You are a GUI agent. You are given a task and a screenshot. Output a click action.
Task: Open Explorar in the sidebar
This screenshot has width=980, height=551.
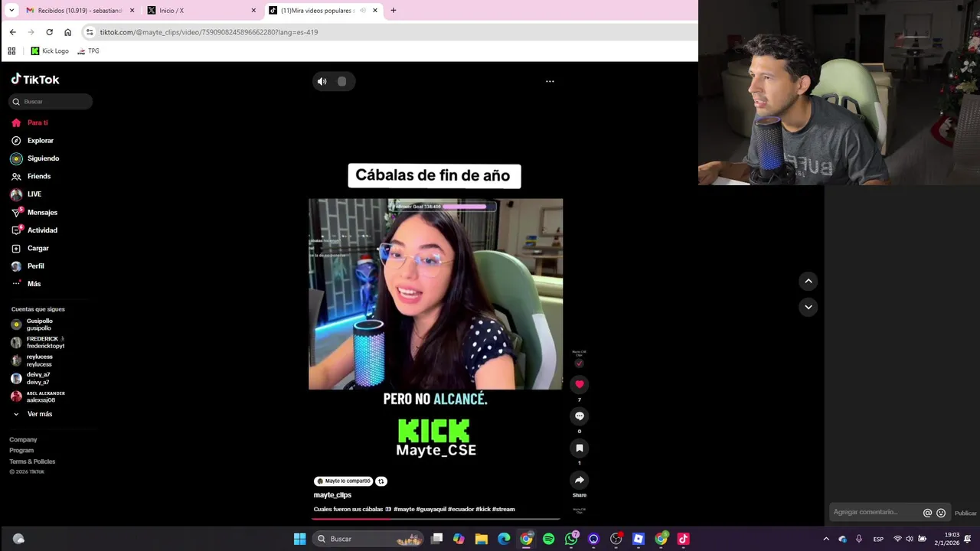click(32, 141)
